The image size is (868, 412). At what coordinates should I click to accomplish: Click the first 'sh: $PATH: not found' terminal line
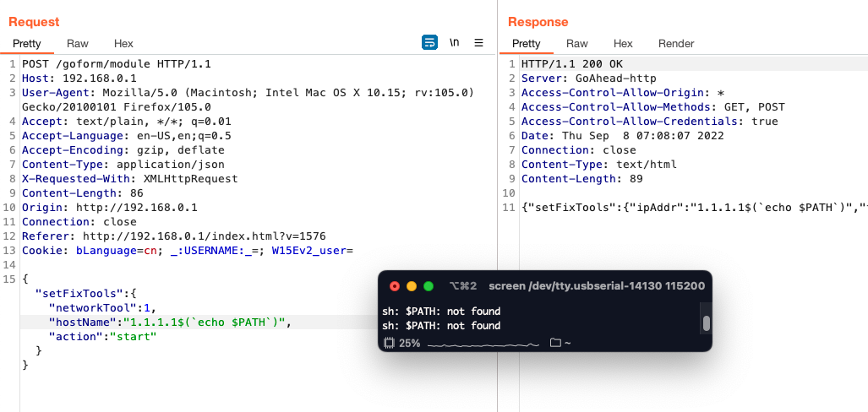pos(441,312)
